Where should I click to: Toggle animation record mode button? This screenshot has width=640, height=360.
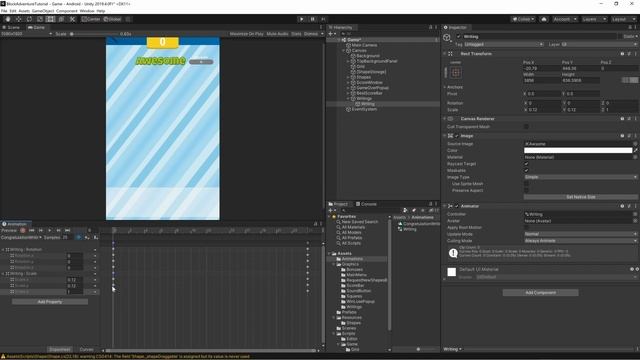coord(23,231)
